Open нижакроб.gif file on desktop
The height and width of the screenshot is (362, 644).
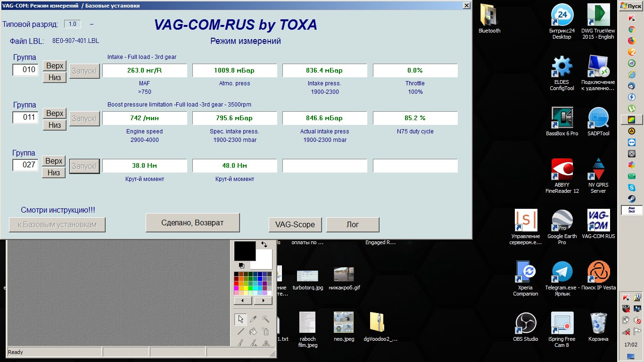[x=344, y=280]
